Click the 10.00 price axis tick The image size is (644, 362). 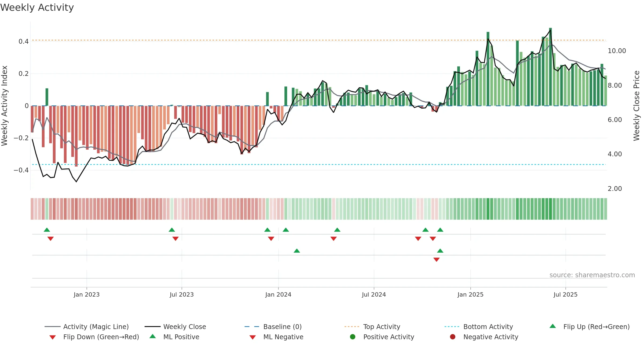617,51
